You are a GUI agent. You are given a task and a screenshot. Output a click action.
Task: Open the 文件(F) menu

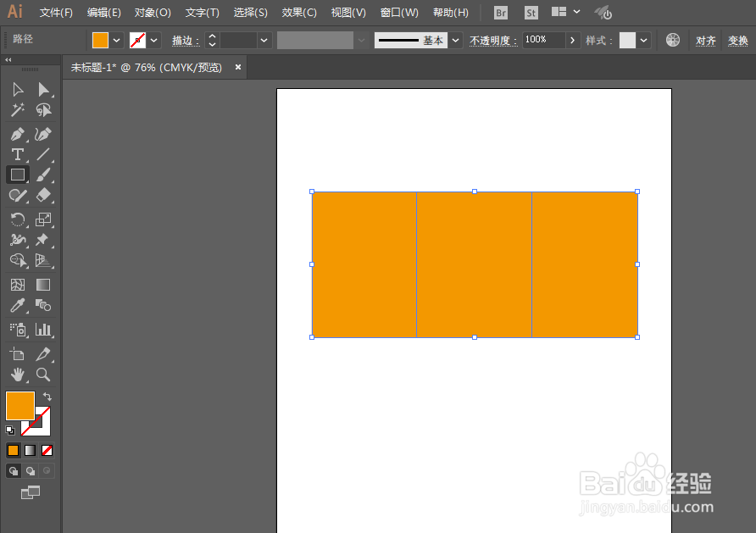point(56,13)
